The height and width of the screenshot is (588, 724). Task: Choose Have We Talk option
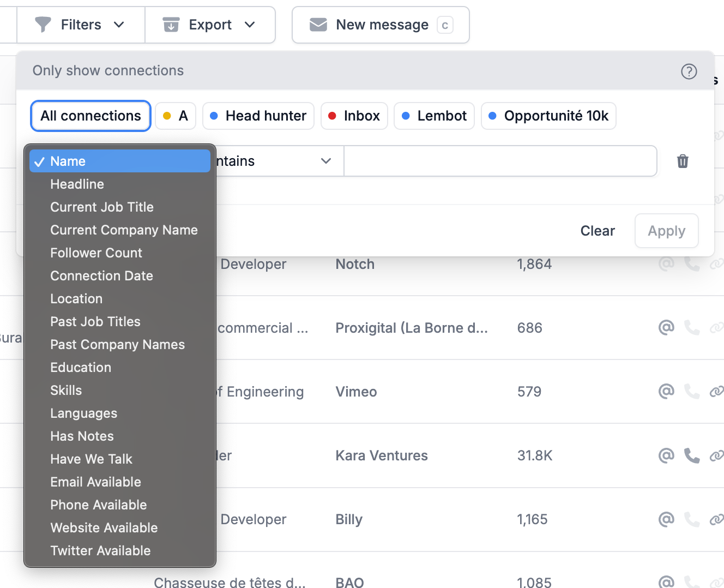[x=120, y=459]
